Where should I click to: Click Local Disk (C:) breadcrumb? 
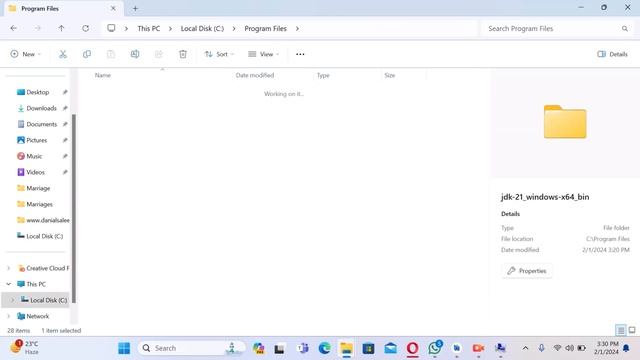pos(202,29)
